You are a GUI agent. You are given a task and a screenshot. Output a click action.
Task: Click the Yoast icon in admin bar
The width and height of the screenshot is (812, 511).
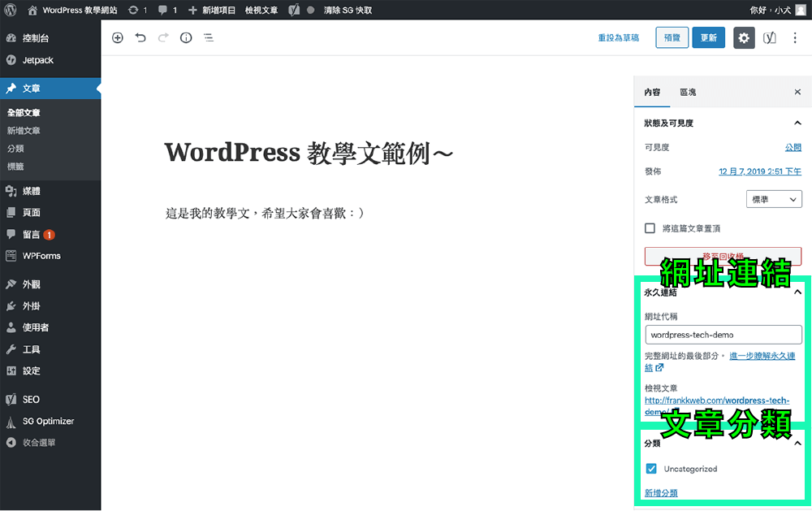294,10
